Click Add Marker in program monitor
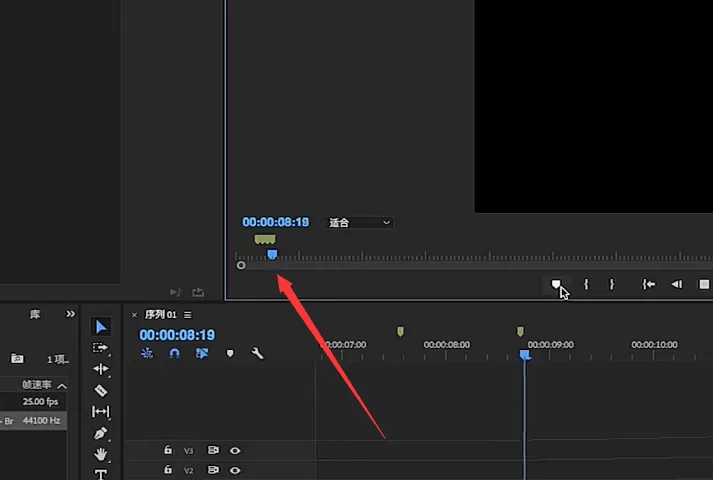The height and width of the screenshot is (480, 713). click(x=556, y=285)
